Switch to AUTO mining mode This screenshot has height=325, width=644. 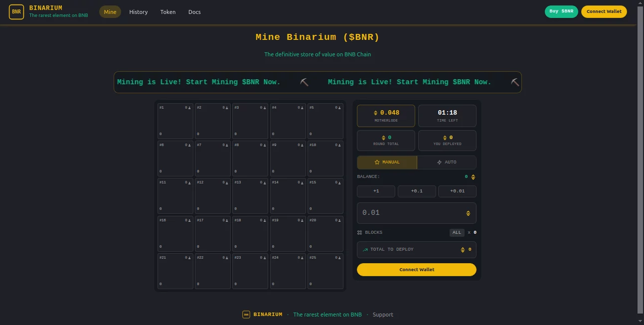(447, 162)
